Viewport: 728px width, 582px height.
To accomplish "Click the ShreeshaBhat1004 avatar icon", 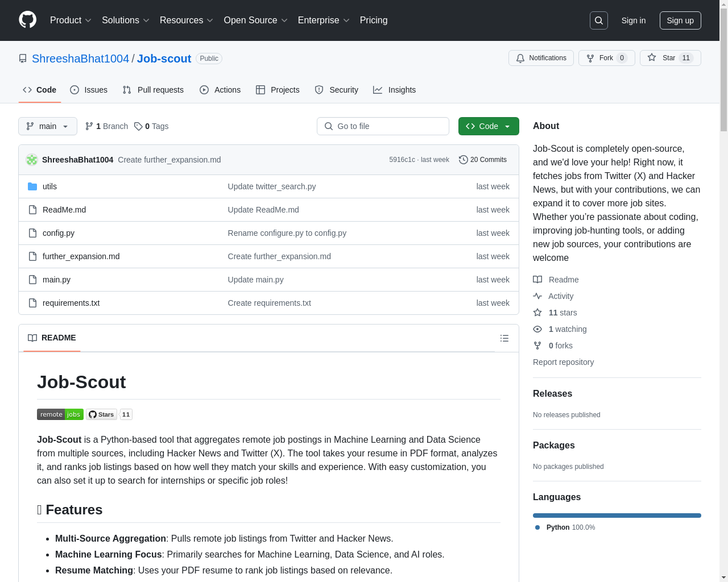I will (x=32, y=160).
